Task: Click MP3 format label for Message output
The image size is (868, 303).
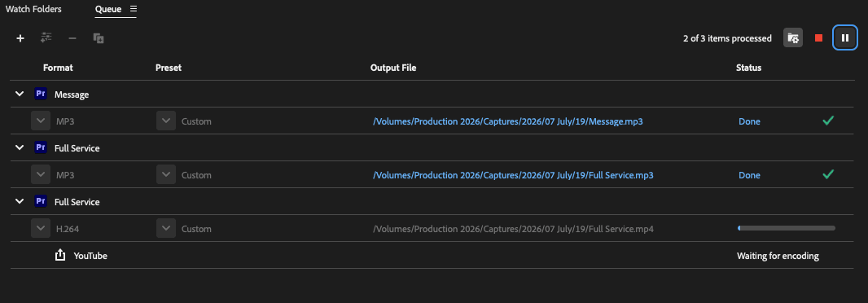Action: click(x=65, y=121)
